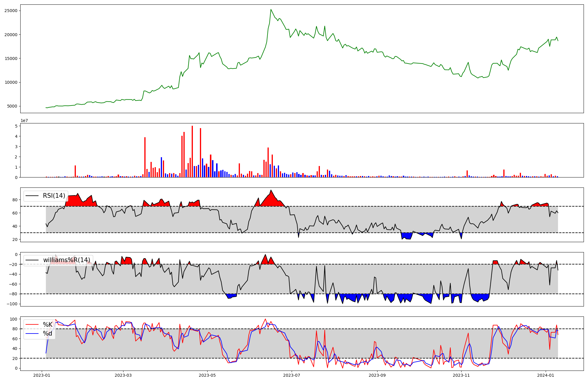This screenshot has width=588, height=382.
Task: Click the 2023-05 x-axis tick label
Action: click(x=207, y=375)
